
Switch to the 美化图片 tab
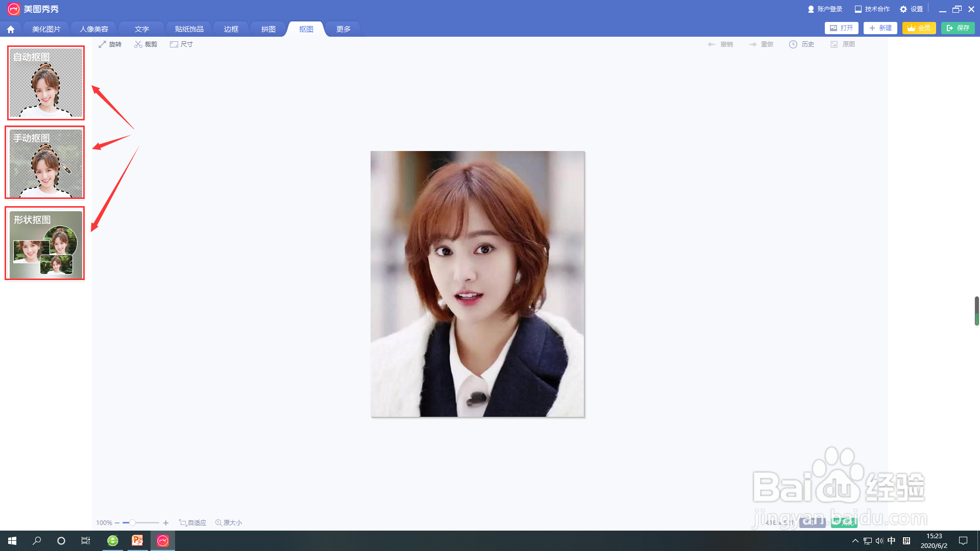click(46, 29)
